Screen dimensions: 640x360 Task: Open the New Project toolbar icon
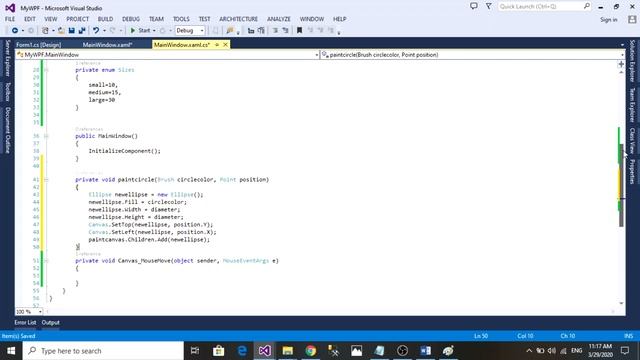[45, 30]
